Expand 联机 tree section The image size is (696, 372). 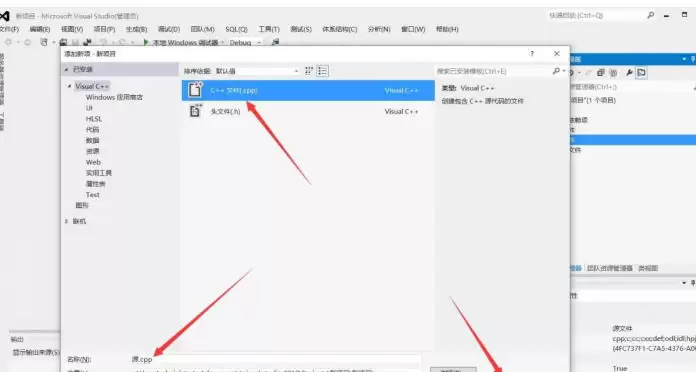click(67, 221)
